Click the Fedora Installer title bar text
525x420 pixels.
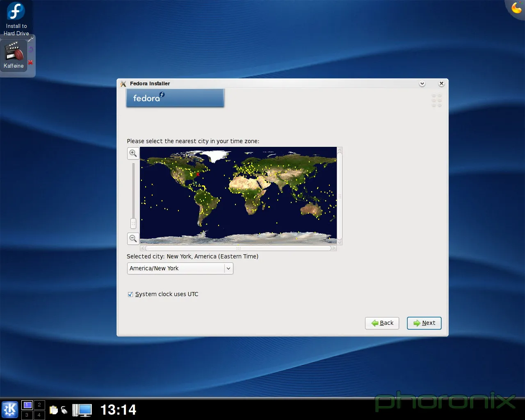tap(150, 84)
